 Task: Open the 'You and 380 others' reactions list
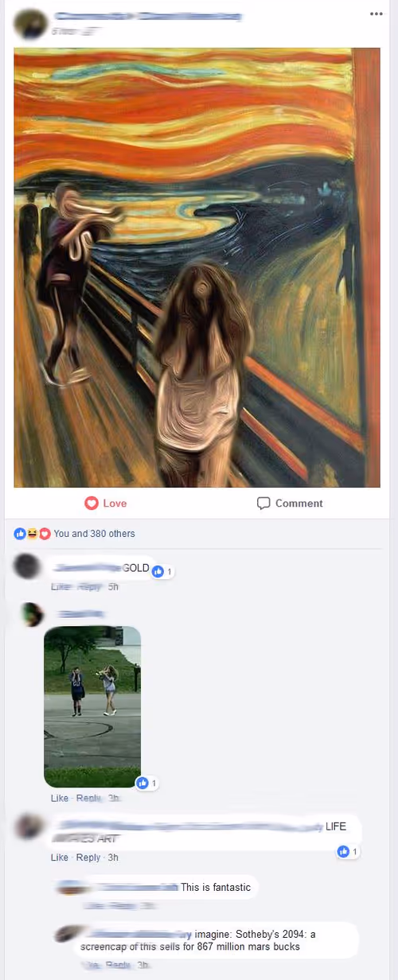coord(94,534)
